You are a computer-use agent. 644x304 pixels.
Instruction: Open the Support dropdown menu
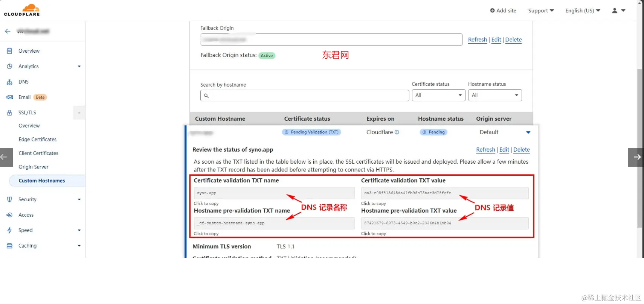(x=541, y=11)
